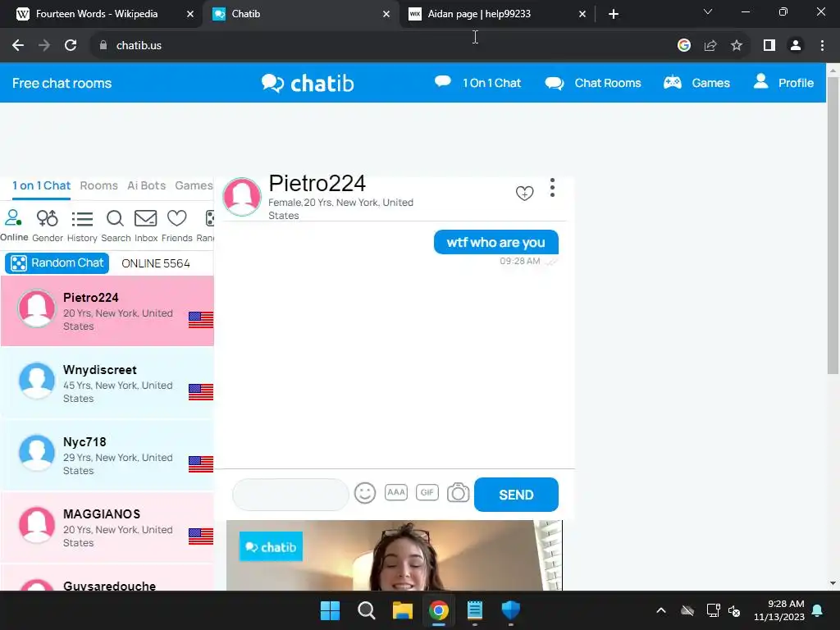Viewport: 840px width, 630px height.
Task: Click the AAA text style icon
Action: point(396,492)
